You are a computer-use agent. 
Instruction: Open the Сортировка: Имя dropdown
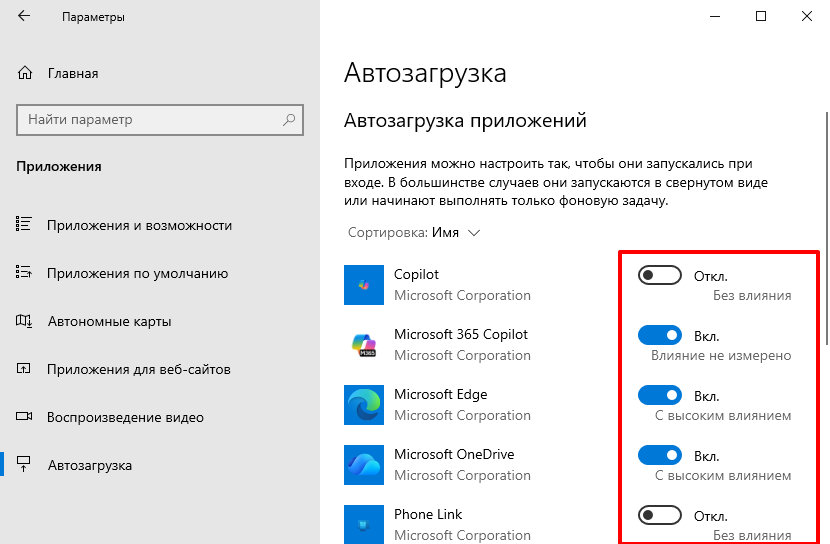point(414,233)
